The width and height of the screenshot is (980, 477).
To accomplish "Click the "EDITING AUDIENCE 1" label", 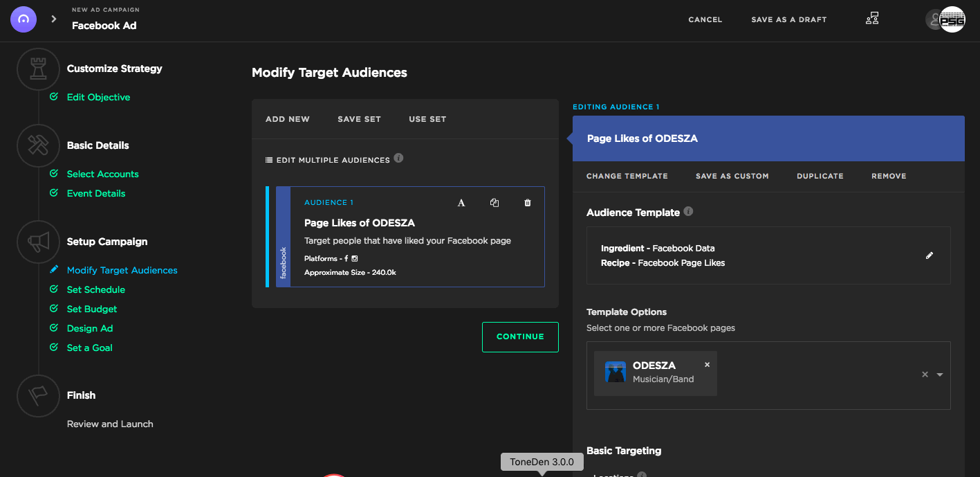I will [616, 107].
